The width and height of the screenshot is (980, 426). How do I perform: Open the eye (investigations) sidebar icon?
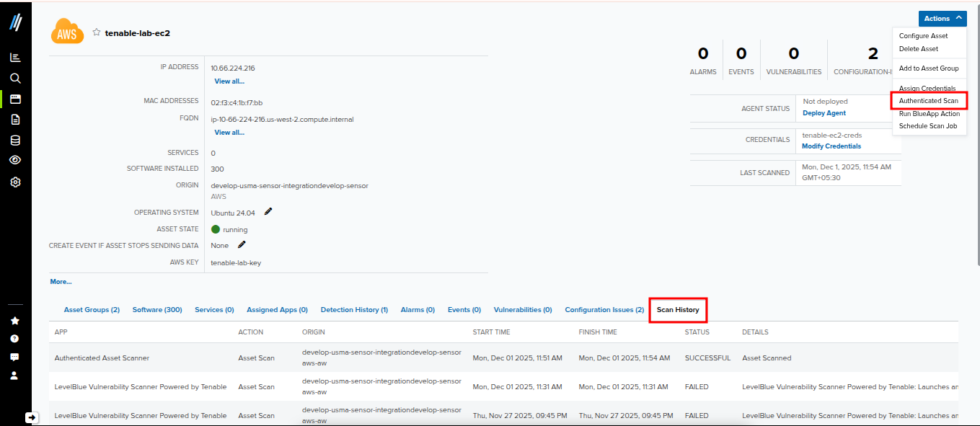coord(15,161)
